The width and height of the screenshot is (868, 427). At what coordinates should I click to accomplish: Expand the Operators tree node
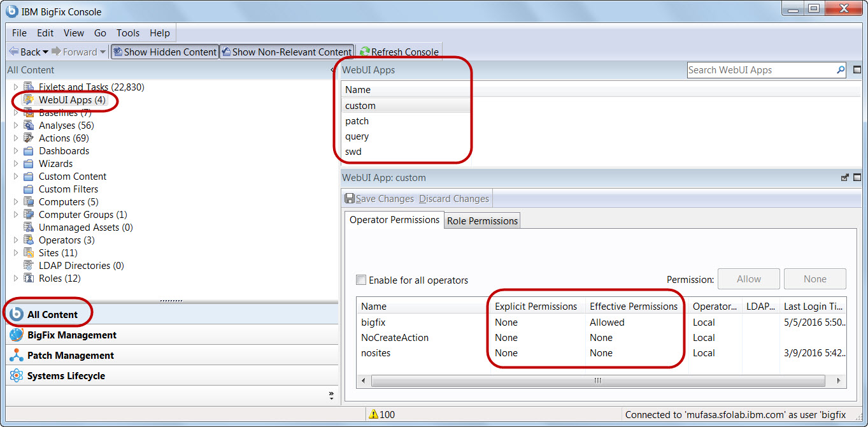[x=15, y=240]
